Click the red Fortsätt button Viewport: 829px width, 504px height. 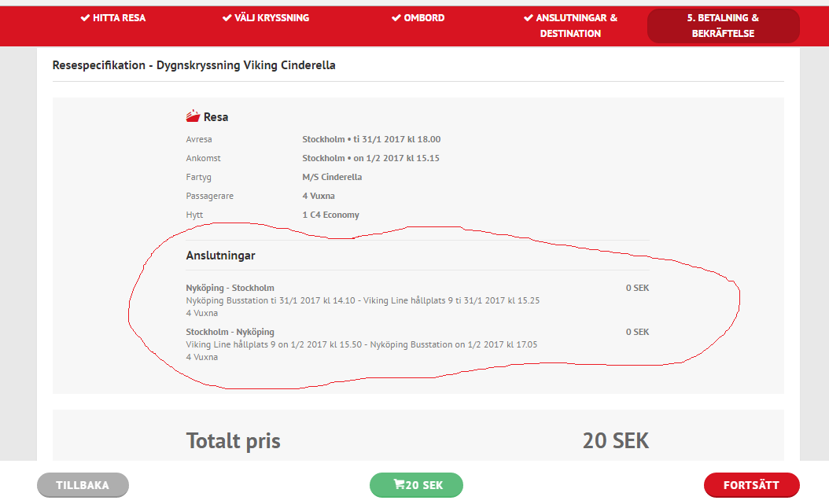point(751,485)
